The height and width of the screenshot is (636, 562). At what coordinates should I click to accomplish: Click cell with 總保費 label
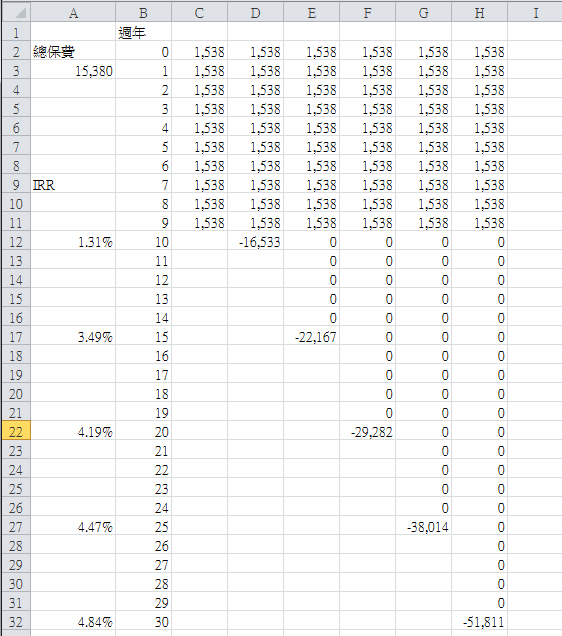pyautogui.click(x=73, y=51)
